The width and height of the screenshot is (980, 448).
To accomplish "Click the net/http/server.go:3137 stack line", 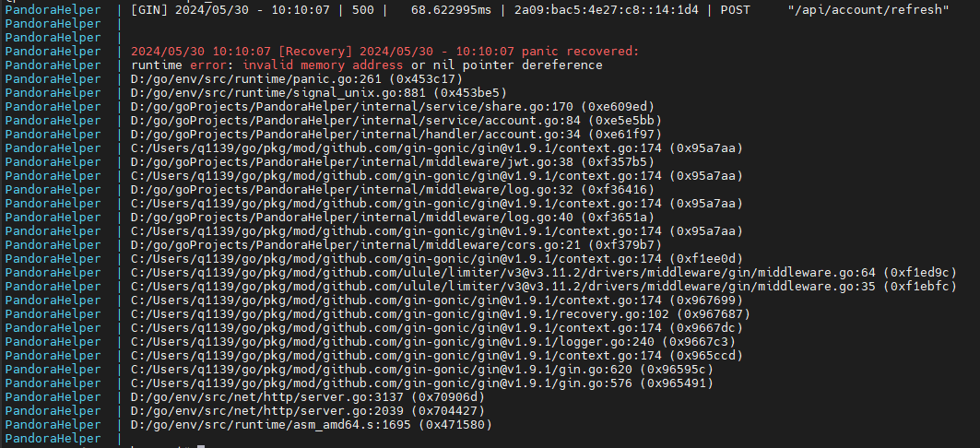I will click(308, 396).
